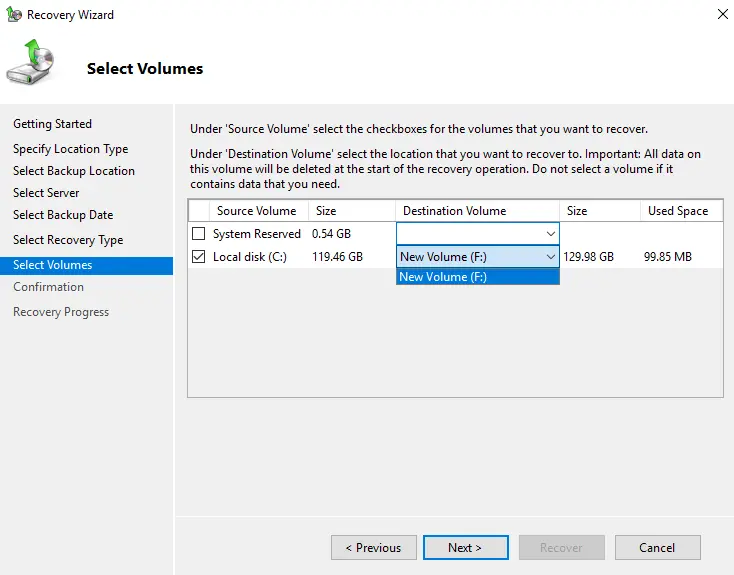Switch to the Select Backup Date step
Viewport: 734px width, 575px height.
(63, 215)
